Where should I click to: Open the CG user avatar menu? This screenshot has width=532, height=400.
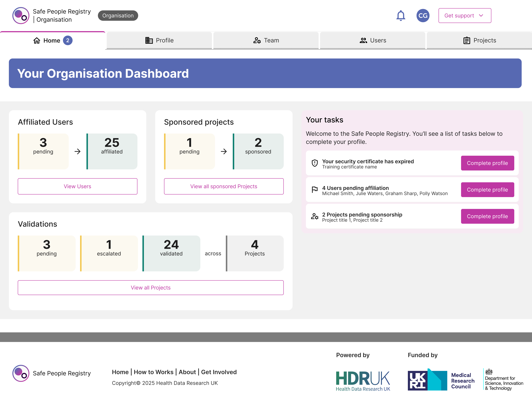tap(423, 16)
